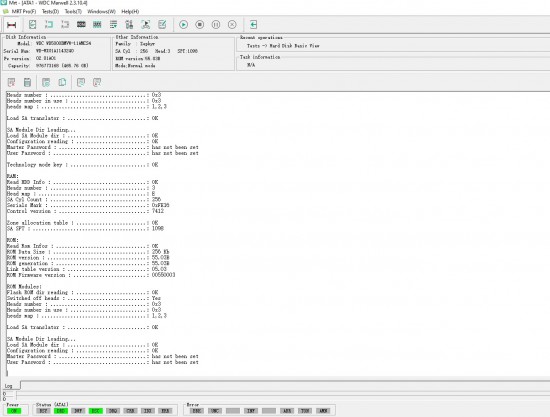Click the green Power ON indicator
550x417 pixels.
(x=14, y=411)
